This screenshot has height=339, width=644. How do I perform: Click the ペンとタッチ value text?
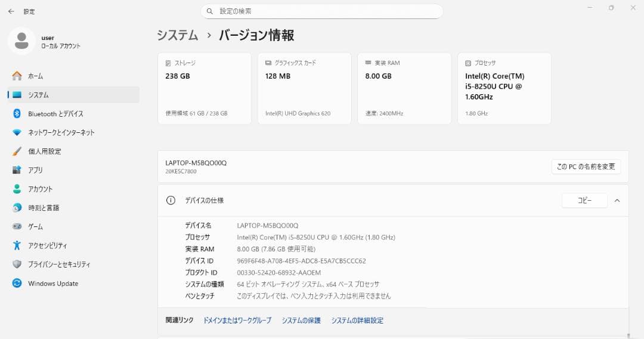(314, 296)
